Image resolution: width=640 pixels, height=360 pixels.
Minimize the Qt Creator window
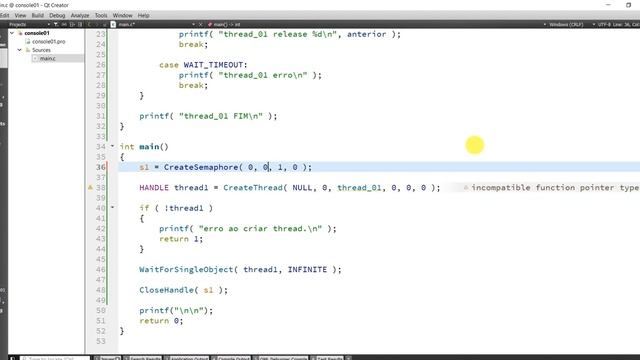(608, 5)
